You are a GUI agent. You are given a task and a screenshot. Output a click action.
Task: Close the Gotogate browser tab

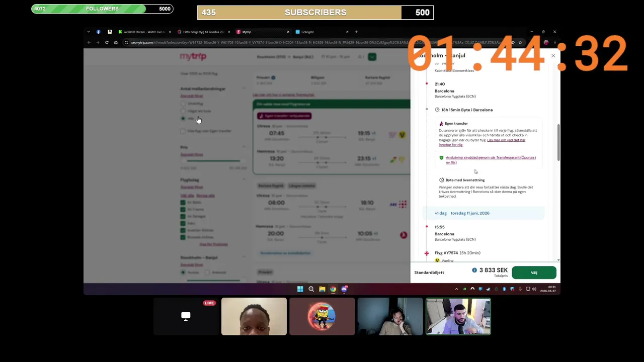click(347, 32)
